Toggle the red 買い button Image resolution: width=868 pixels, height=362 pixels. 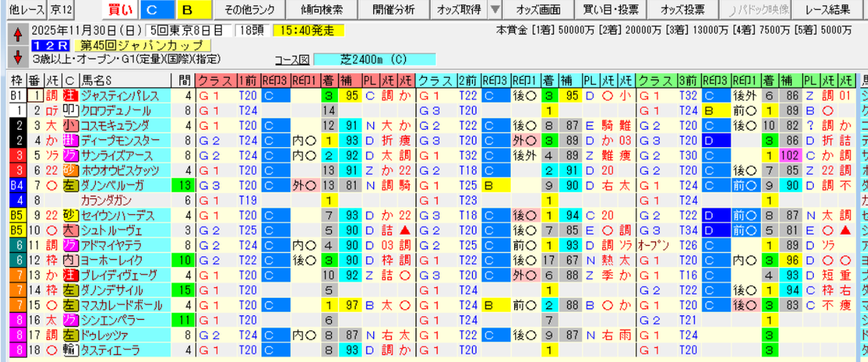pos(119,9)
